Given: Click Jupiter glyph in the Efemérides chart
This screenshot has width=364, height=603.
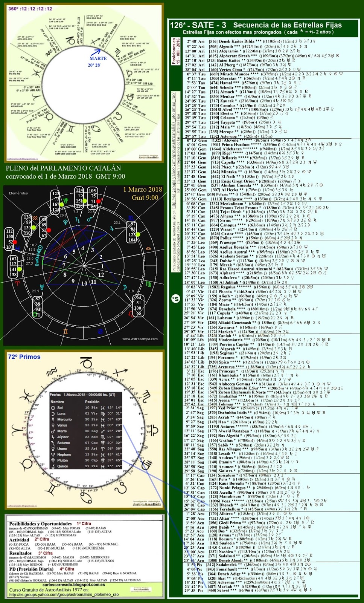Looking at the screenshot, I should (111, 228).
